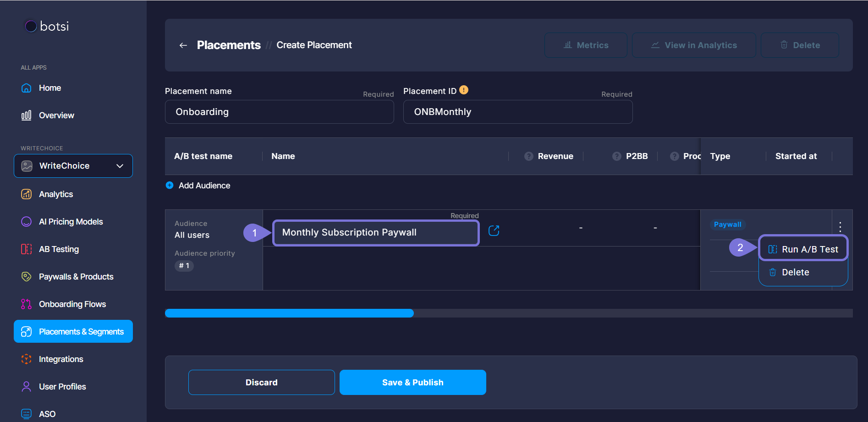This screenshot has width=868, height=422.
Task: Select Run A/B Test menu option
Action: pyautogui.click(x=803, y=249)
